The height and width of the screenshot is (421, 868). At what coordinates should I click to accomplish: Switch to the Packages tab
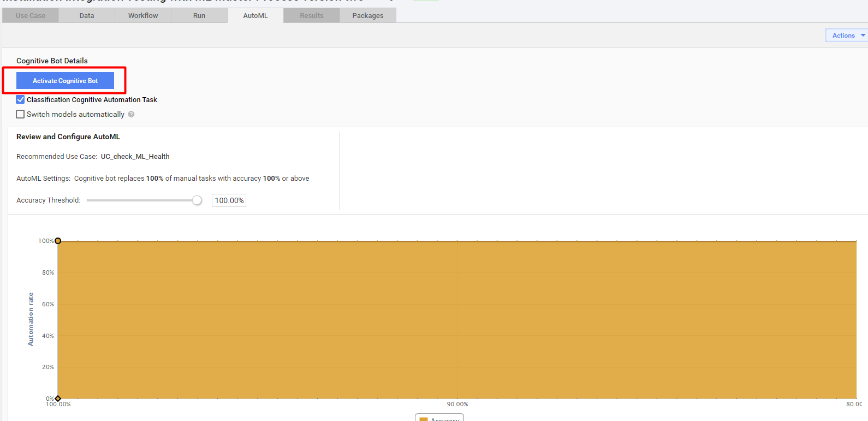pos(368,16)
